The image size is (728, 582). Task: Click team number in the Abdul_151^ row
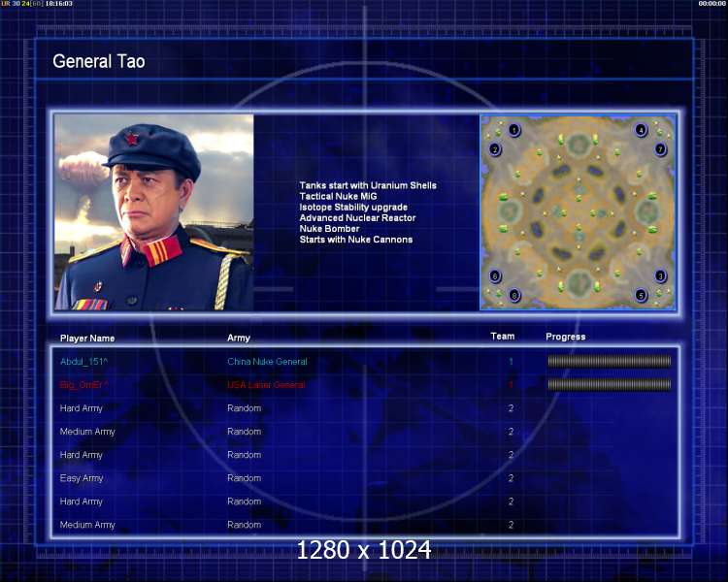pos(511,362)
